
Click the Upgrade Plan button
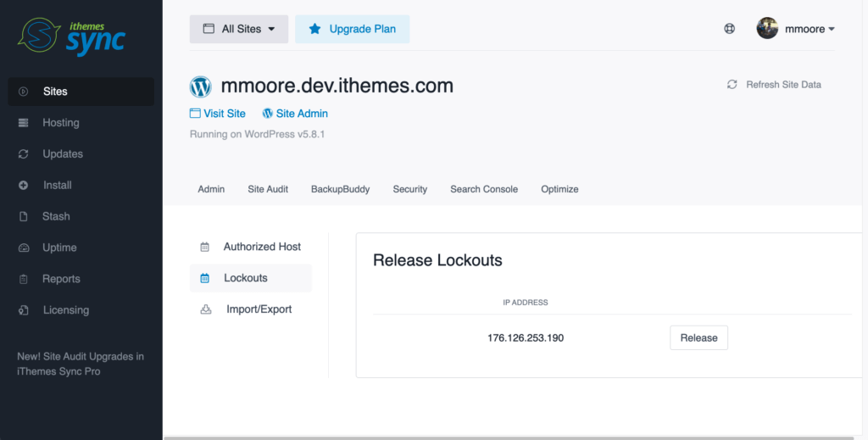pyautogui.click(x=352, y=29)
